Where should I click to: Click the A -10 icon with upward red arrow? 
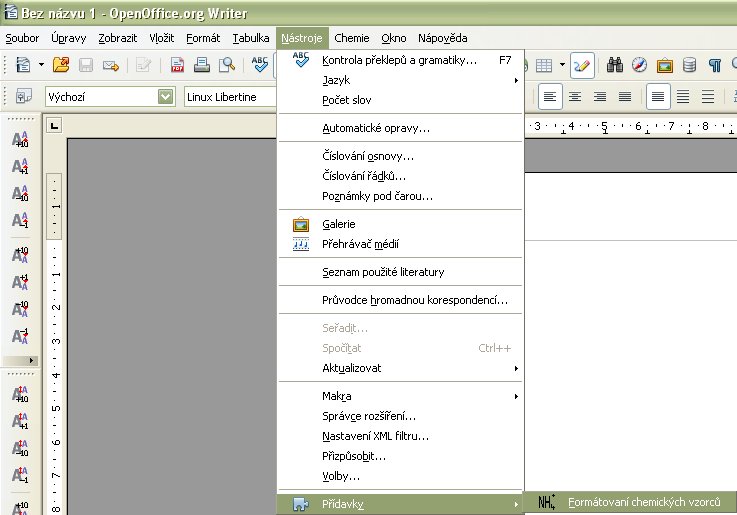point(20,194)
